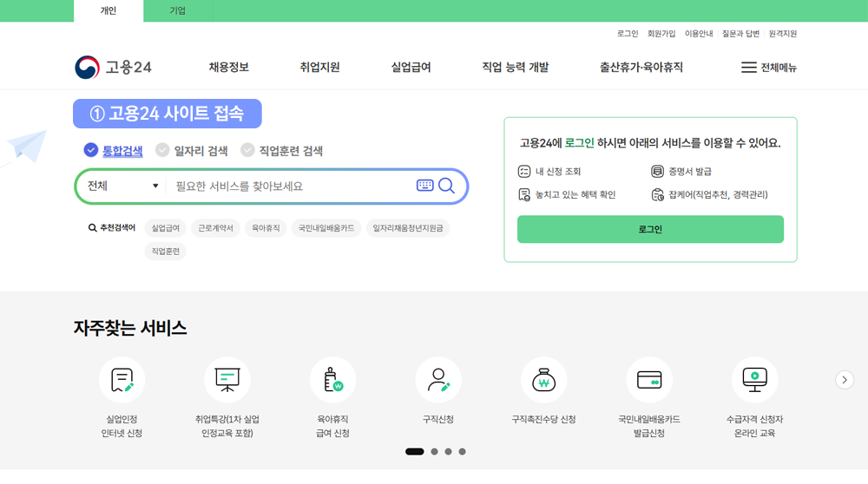The image size is (868, 484).
Task: Open 수급자격 신청자 온라인 교육 icon
Action: pos(754,380)
